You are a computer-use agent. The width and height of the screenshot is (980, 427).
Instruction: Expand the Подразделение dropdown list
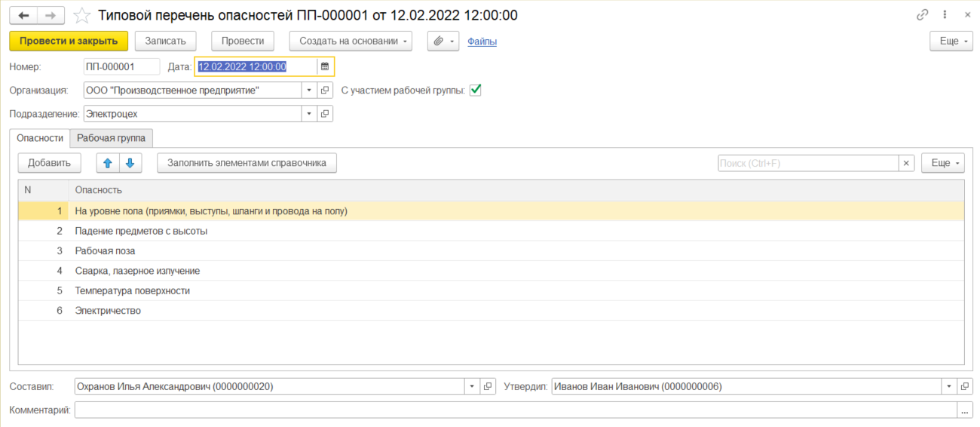click(310, 114)
